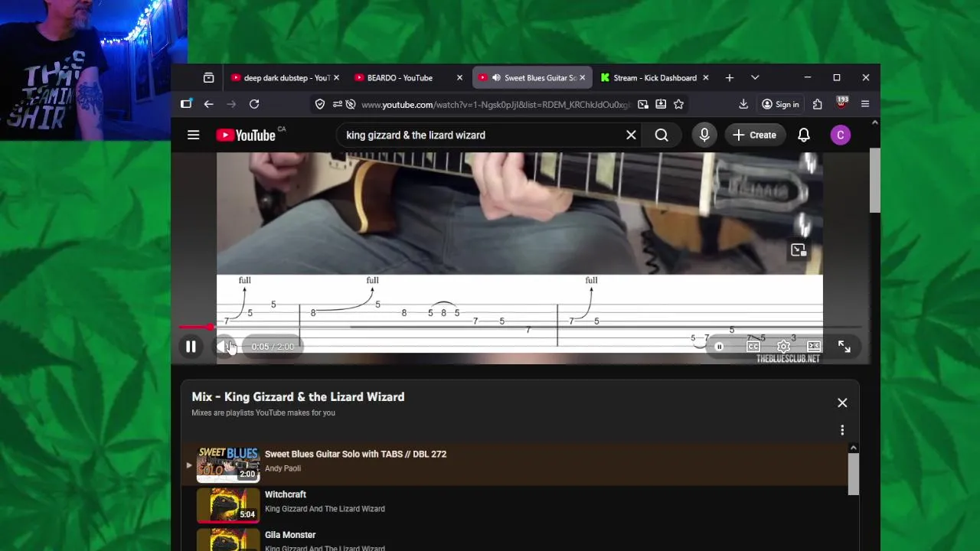Open the browser downloads panel
Image resolution: width=980 pixels, height=551 pixels.
pyautogui.click(x=743, y=104)
